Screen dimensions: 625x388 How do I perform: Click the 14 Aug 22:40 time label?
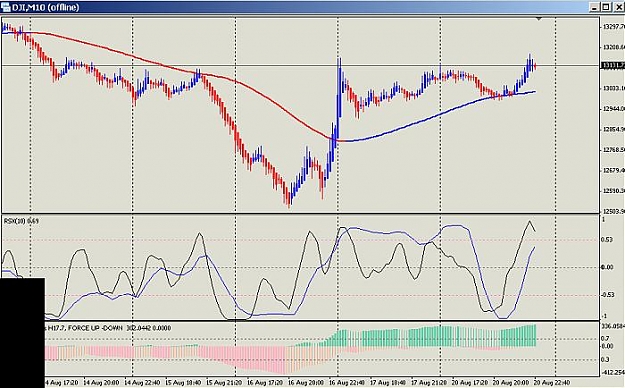coord(142,382)
